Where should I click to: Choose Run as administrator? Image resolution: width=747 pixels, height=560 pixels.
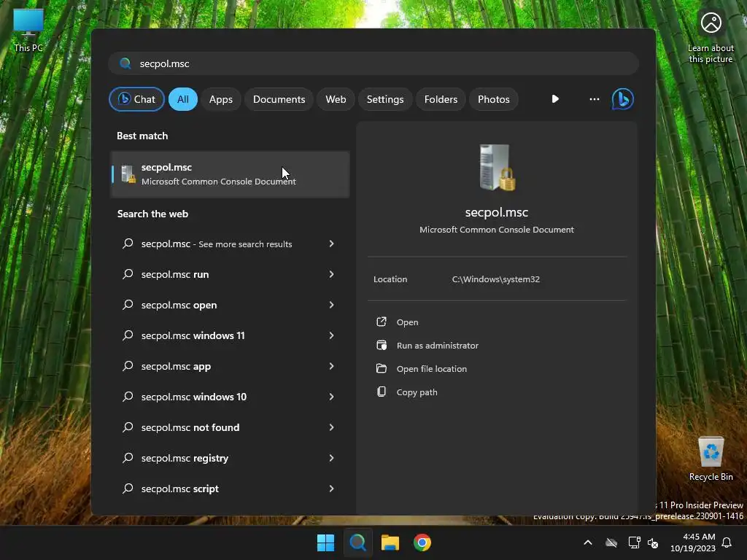pos(438,346)
